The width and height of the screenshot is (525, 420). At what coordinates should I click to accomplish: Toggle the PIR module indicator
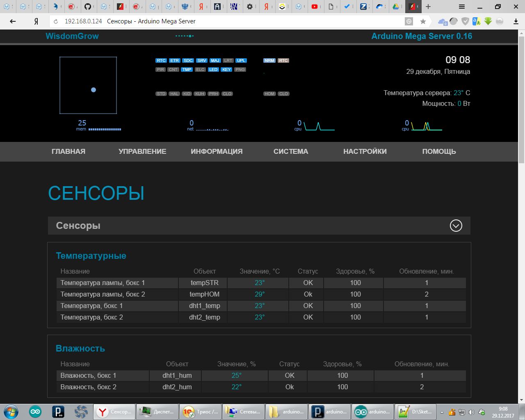(x=160, y=70)
